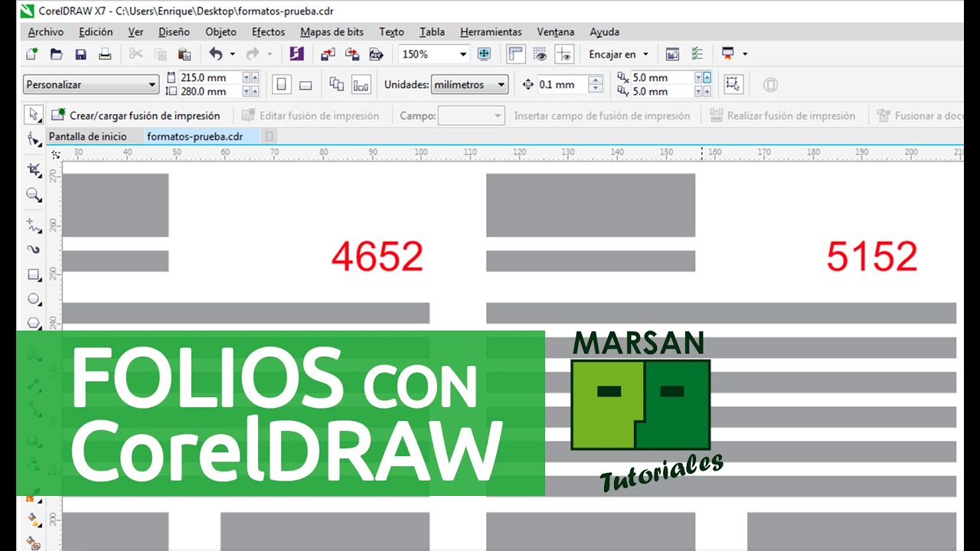The image size is (980, 551).
Task: Click Realizar fusión de impresión
Action: coord(782,116)
